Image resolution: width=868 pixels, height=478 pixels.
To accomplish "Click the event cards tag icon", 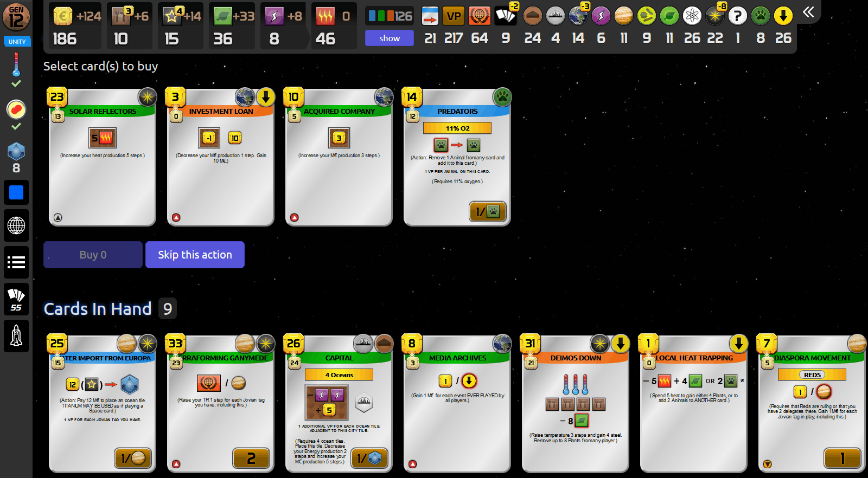I will click(x=430, y=16).
